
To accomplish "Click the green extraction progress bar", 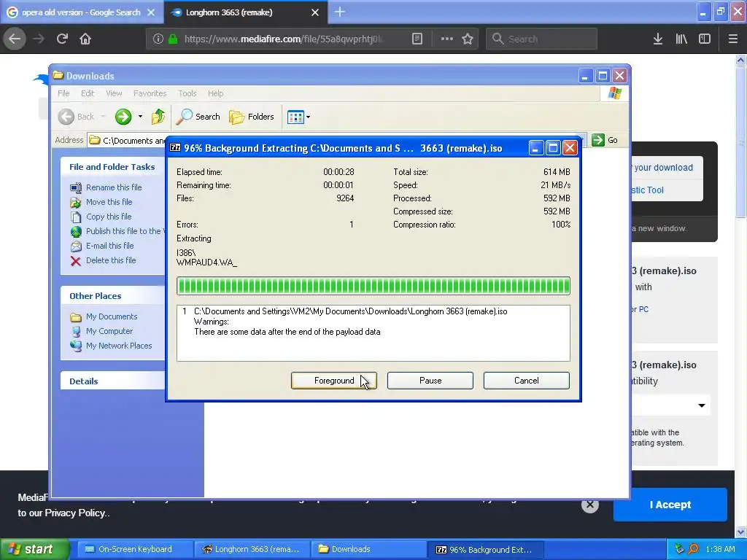I will [373, 286].
